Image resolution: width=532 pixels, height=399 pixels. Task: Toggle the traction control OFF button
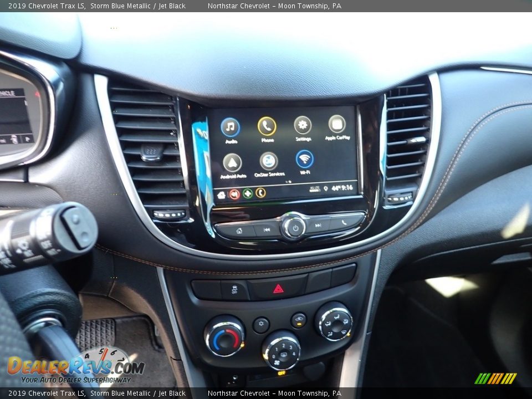click(234, 290)
